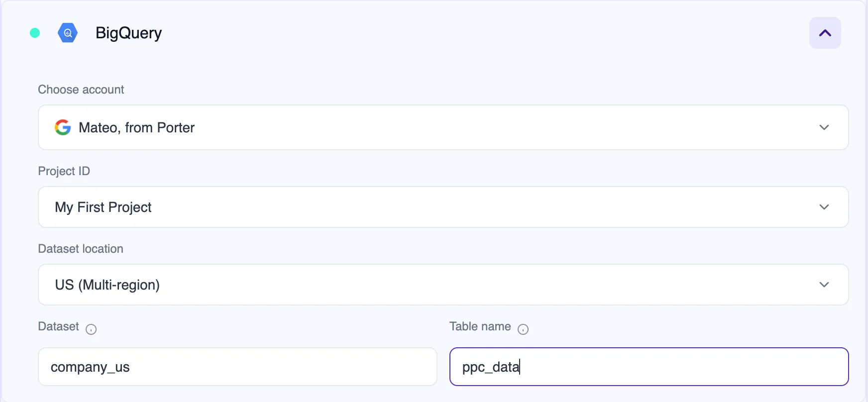The image size is (868, 402).
Task: Open the Dataset location dropdown
Action: 443,285
